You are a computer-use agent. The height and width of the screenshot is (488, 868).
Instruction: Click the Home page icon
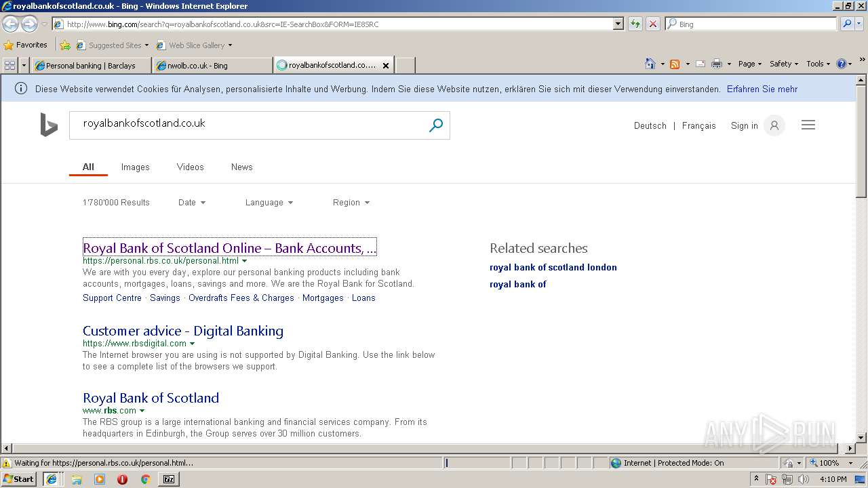point(650,64)
